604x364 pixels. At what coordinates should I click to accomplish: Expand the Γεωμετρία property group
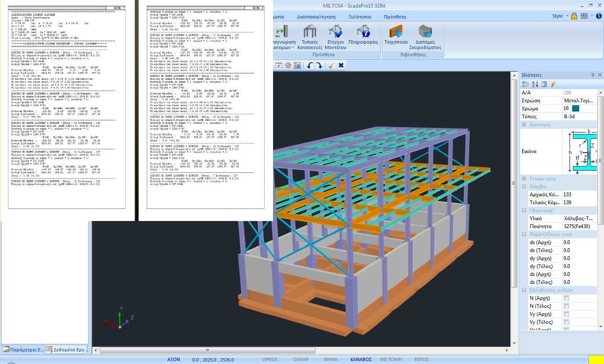pyautogui.click(x=524, y=179)
